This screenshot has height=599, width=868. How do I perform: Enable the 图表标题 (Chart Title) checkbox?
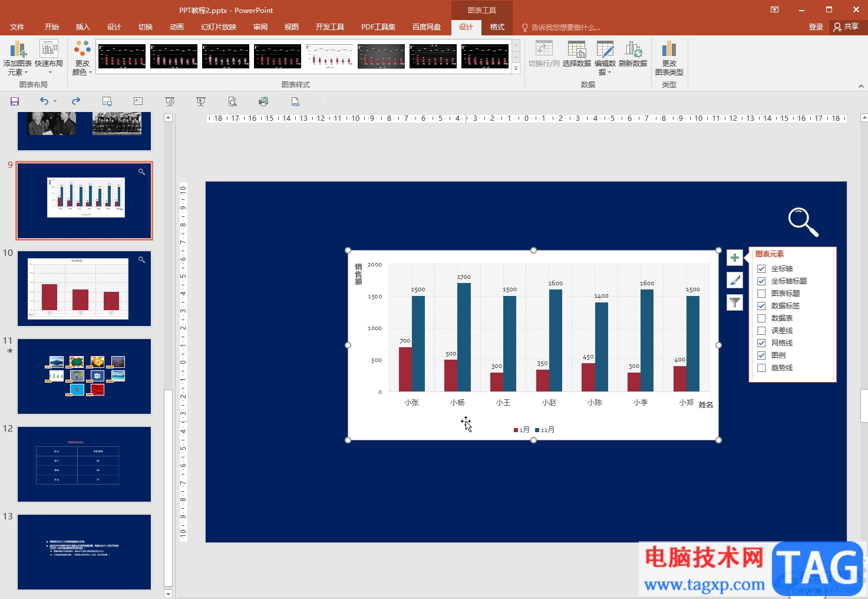point(761,294)
